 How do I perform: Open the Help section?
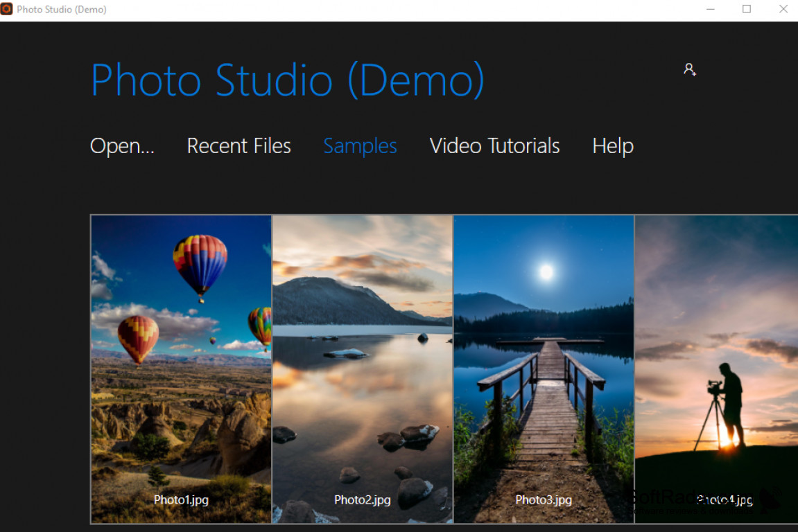[612, 146]
